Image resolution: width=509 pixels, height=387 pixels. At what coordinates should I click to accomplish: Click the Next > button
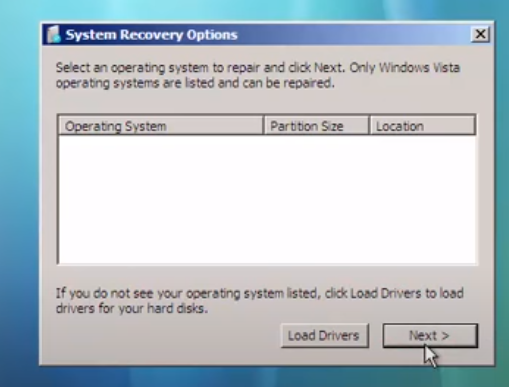coord(430,335)
